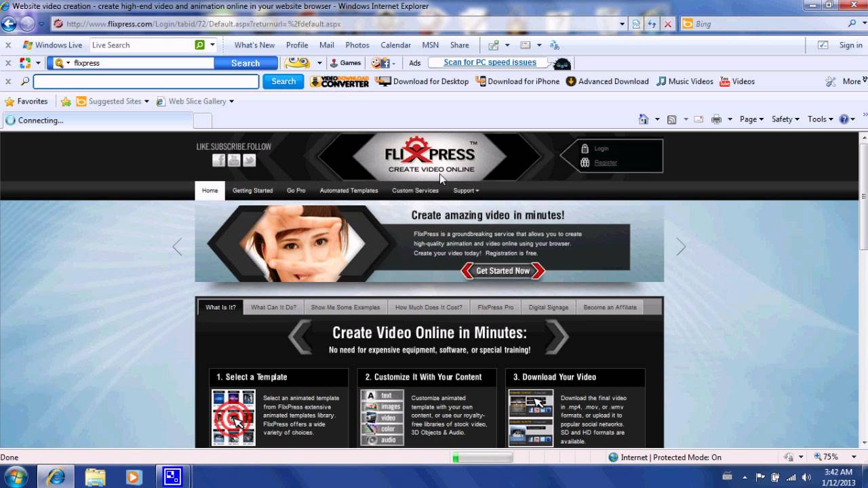Screen dimensions: 868x488
Task: Switch to Become an Affiliate tab
Action: (610, 307)
